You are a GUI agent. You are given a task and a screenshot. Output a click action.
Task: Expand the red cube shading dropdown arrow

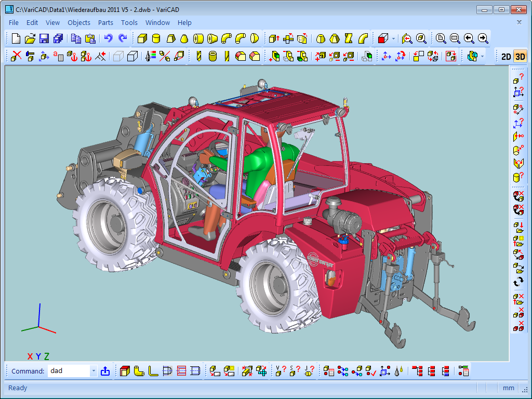click(x=393, y=39)
